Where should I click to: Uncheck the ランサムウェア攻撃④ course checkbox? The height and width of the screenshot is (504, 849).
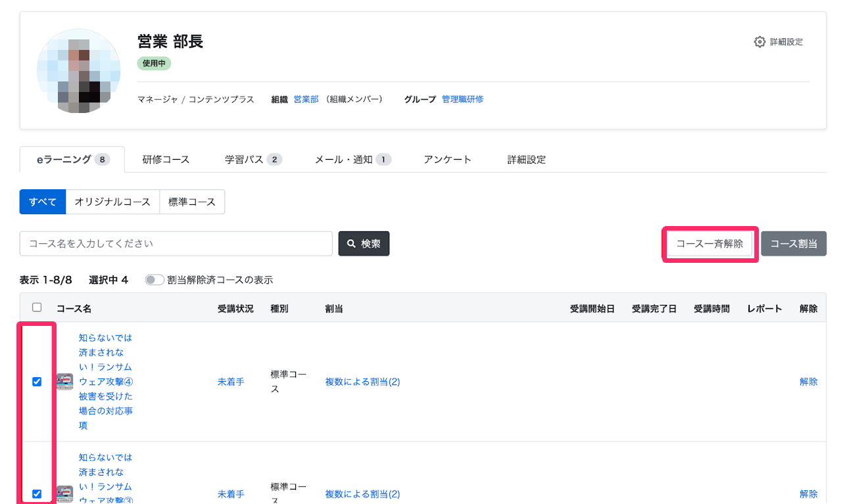37,382
